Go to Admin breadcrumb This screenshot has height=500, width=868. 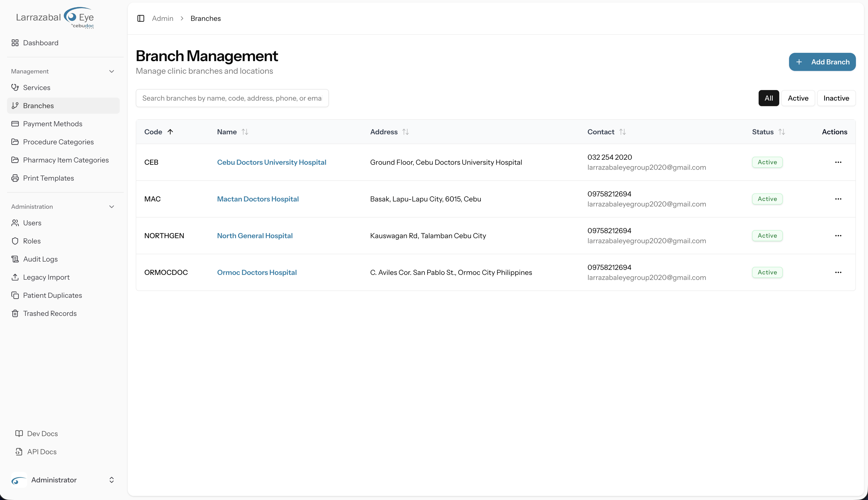coord(163,18)
